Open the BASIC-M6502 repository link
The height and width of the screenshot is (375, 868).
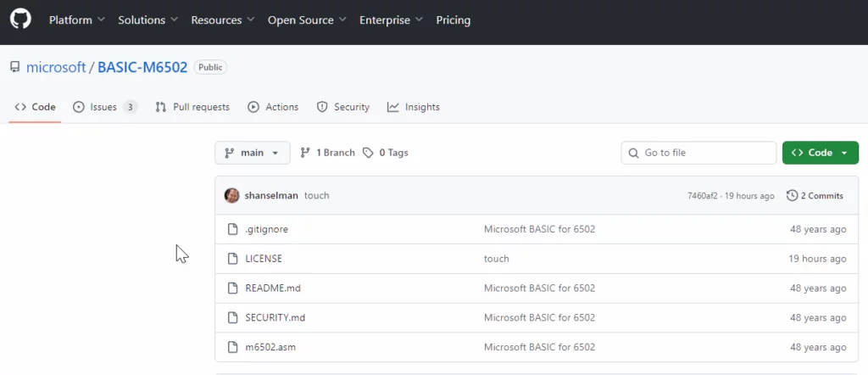click(x=142, y=68)
